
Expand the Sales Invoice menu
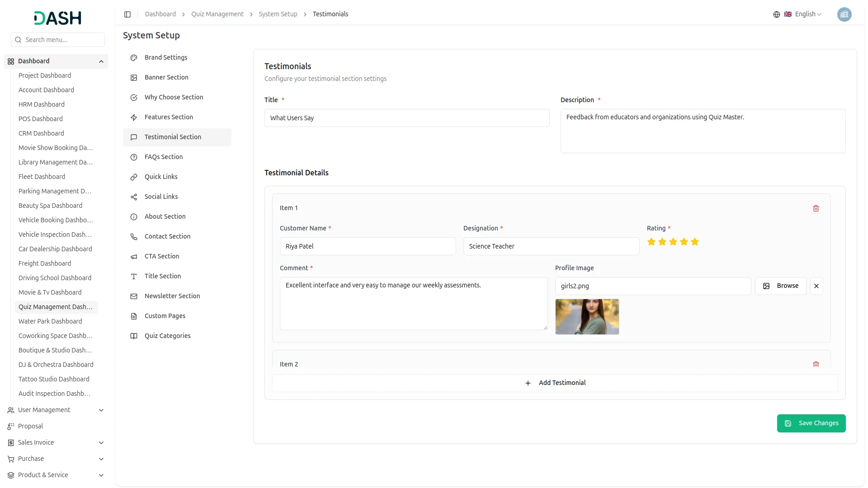(101, 443)
